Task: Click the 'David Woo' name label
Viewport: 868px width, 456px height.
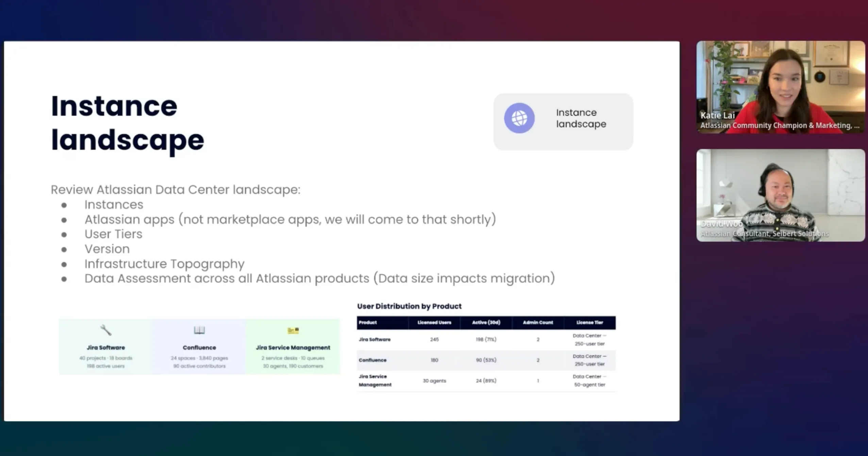Action: 721,224
